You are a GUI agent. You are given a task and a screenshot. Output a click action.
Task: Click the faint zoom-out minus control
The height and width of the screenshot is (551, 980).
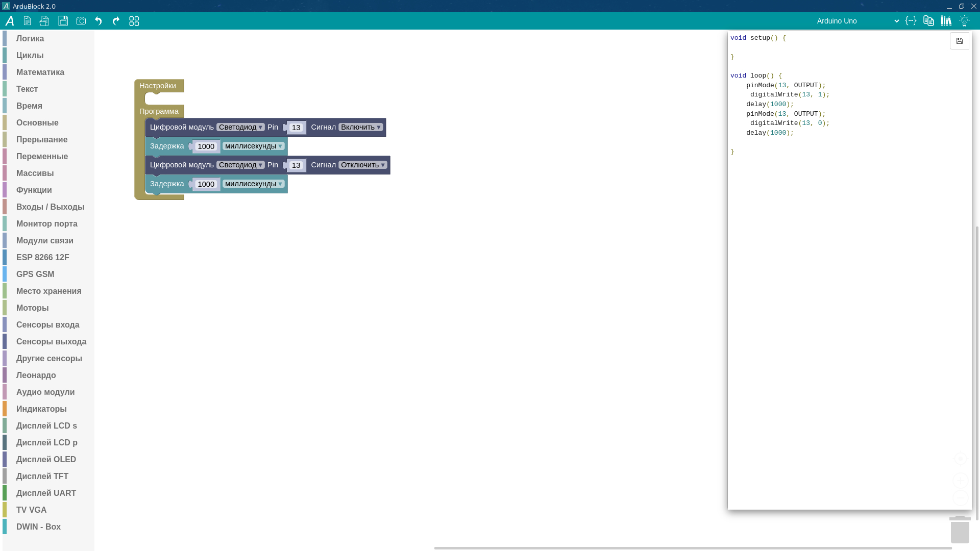pyautogui.click(x=961, y=498)
